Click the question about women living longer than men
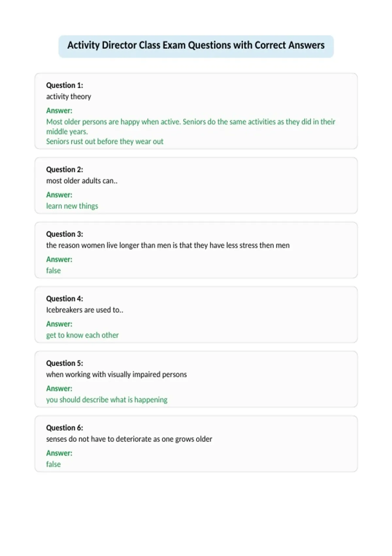The width and height of the screenshot is (392, 556). click(x=168, y=245)
